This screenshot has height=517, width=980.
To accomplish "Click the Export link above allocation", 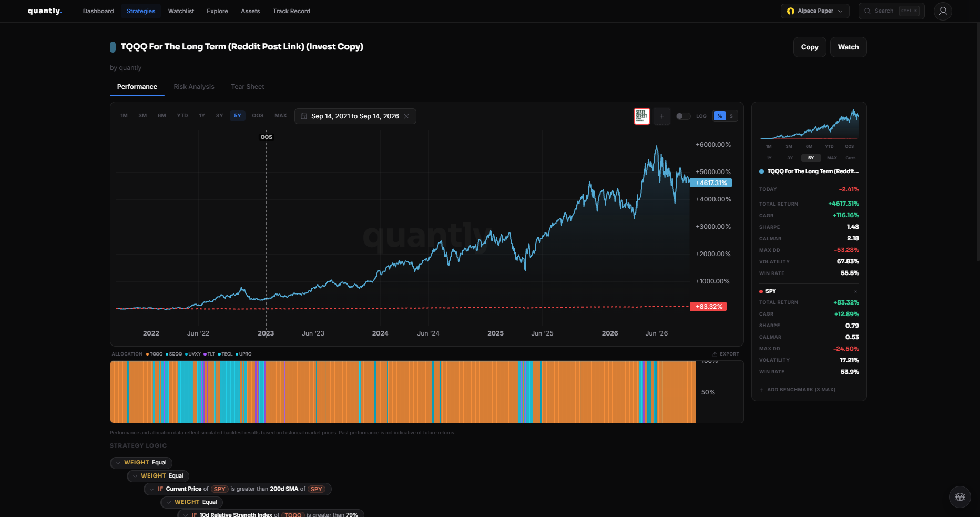I will click(726, 354).
